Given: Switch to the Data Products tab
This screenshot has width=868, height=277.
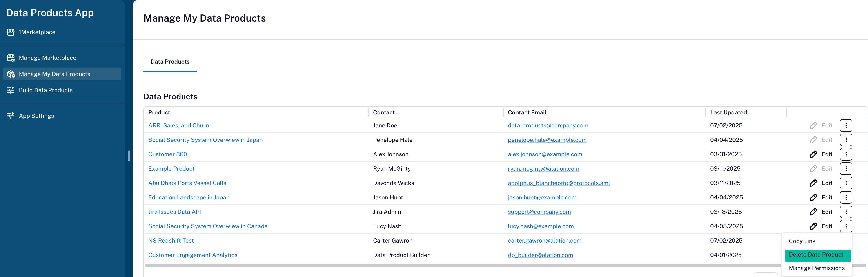Looking at the screenshot, I should (x=170, y=62).
